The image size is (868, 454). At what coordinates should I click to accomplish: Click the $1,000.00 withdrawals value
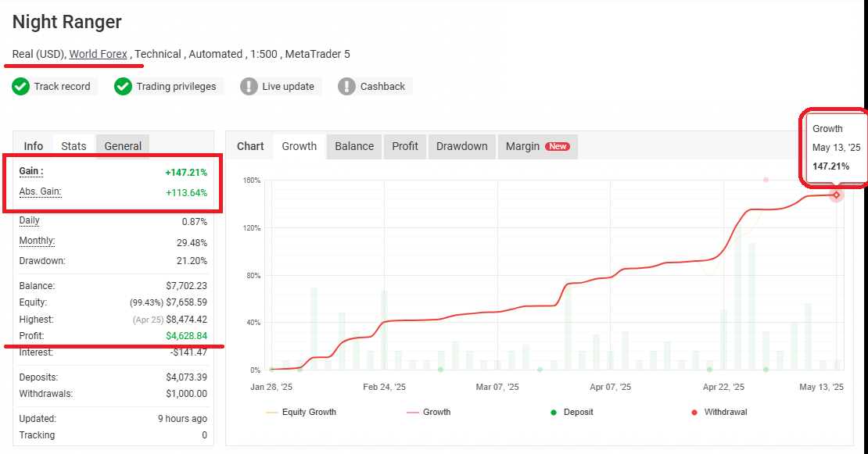(x=187, y=394)
